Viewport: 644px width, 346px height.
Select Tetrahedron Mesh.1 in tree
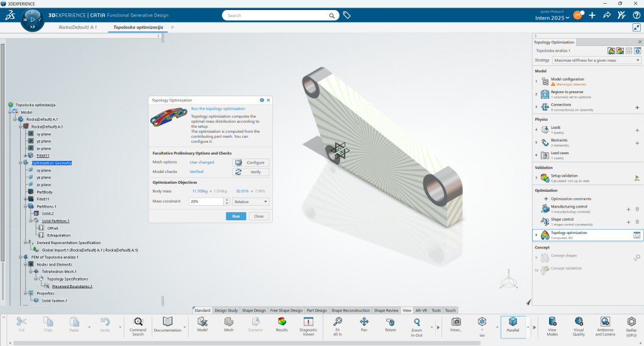pos(59,272)
